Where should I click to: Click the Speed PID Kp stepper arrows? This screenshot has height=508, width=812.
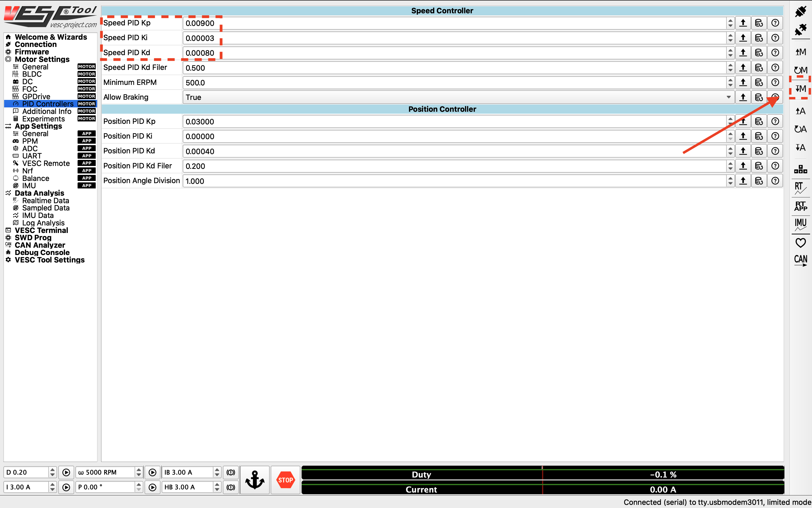click(731, 23)
